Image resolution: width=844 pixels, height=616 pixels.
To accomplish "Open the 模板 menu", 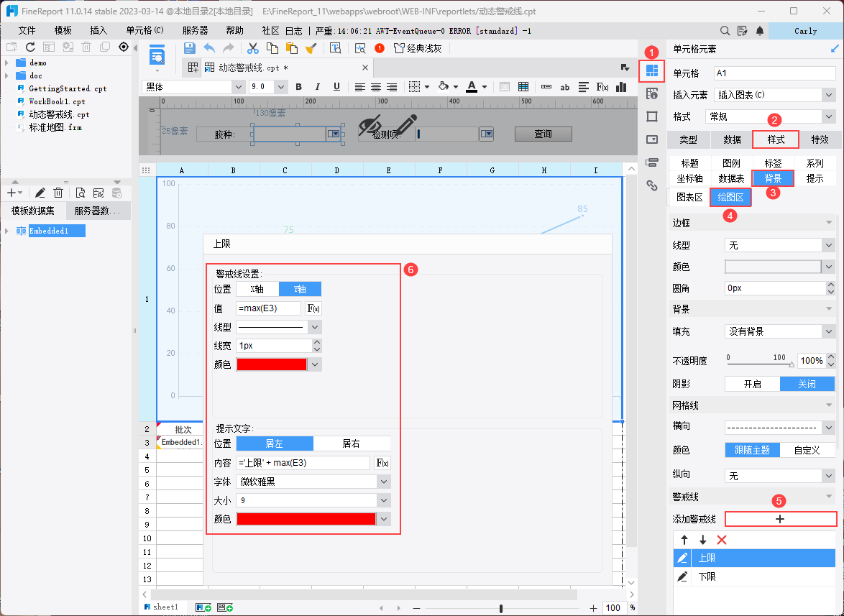I will pos(63,31).
